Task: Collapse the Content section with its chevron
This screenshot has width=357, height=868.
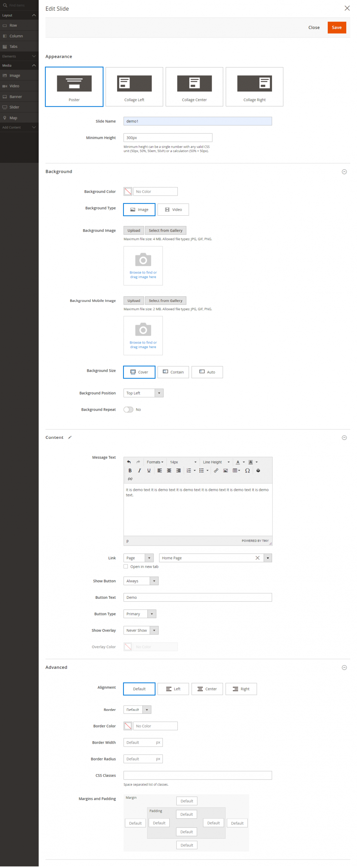Action: click(x=344, y=437)
